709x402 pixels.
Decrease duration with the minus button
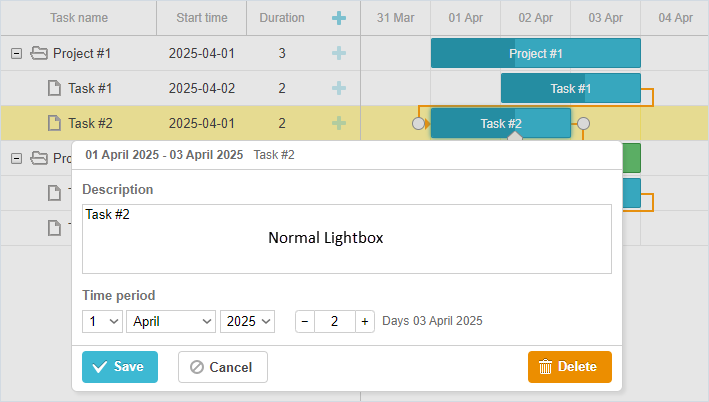pos(305,321)
